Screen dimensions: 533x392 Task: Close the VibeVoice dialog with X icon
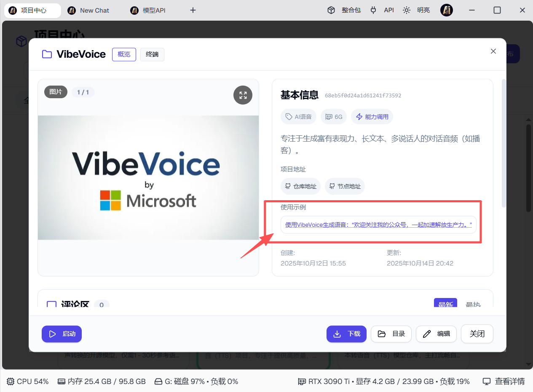493,51
